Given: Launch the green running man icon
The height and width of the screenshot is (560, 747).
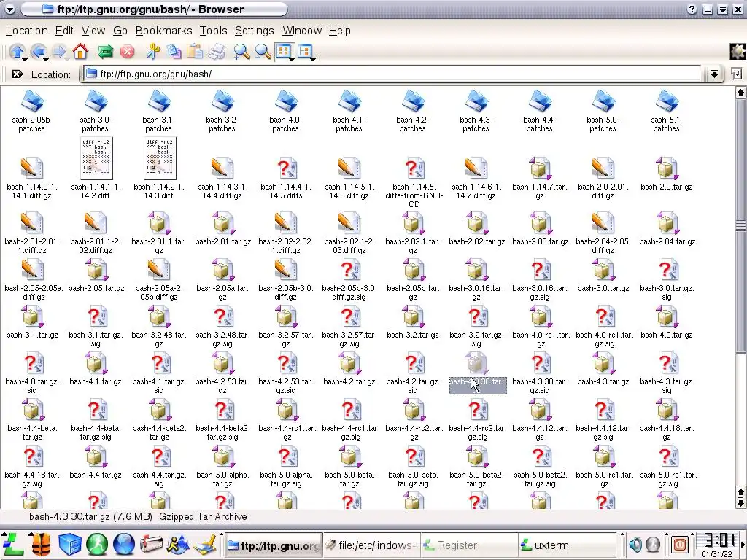Looking at the screenshot, I should click(x=97, y=544).
